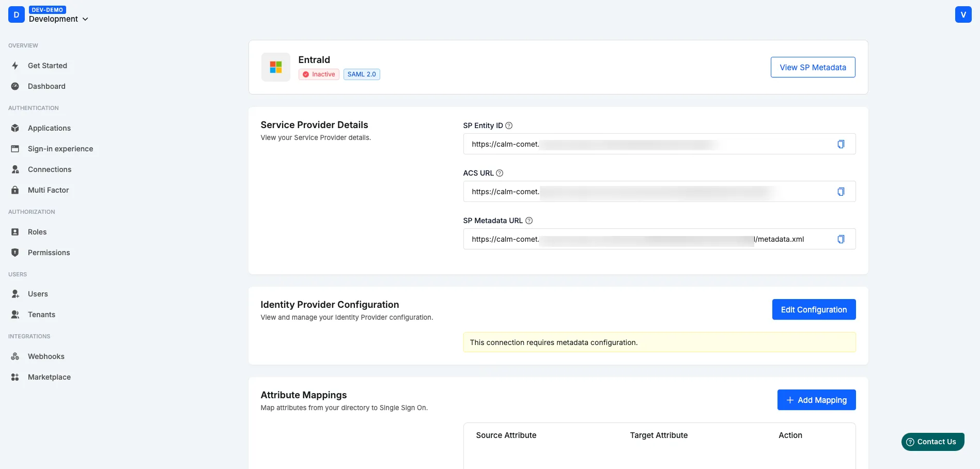Open the V user avatar menu
Image resolution: width=980 pixels, height=469 pixels.
point(963,14)
